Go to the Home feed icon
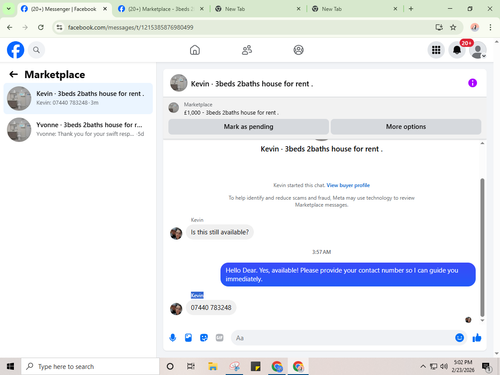 pos(195,50)
